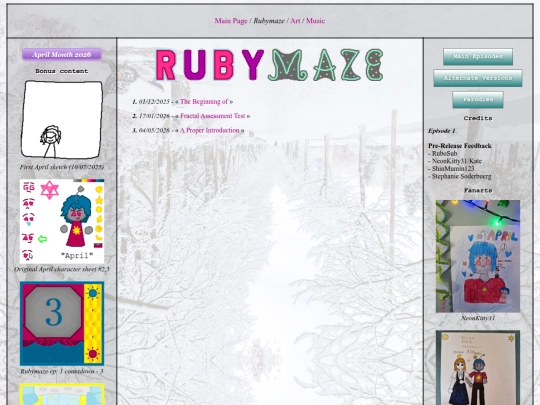This screenshot has height=405, width=540.
Task: Select the 'Bonus content' heading
Action: point(62,71)
